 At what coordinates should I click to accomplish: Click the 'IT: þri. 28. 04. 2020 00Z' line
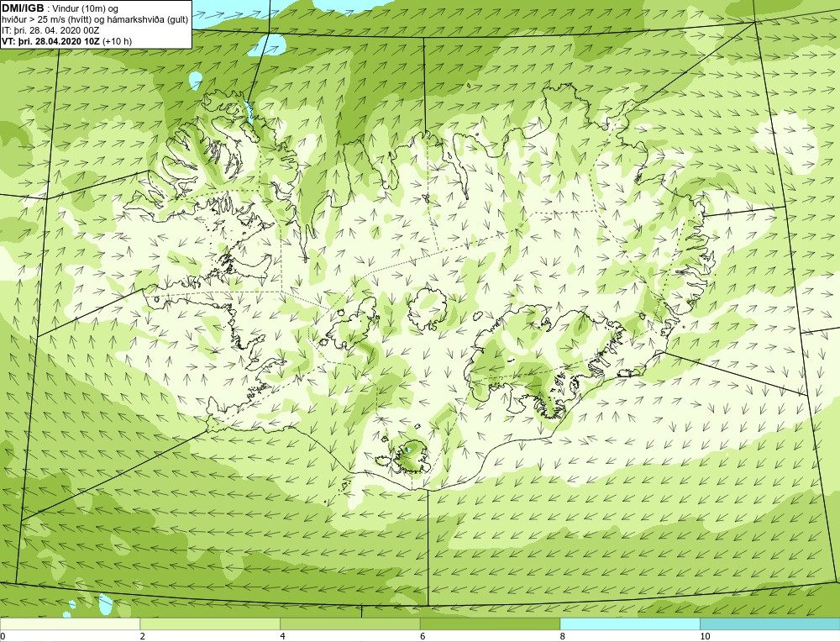(50, 30)
